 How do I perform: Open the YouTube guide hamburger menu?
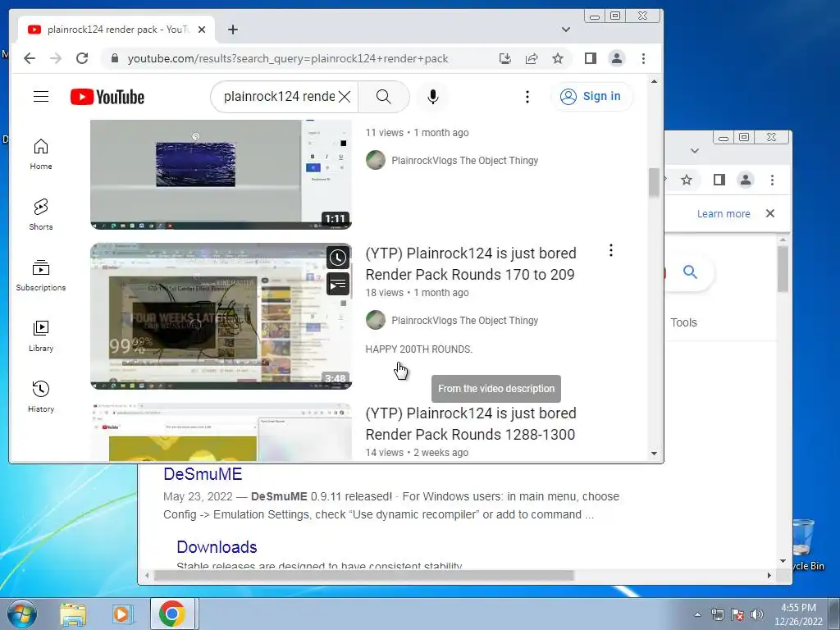point(41,97)
